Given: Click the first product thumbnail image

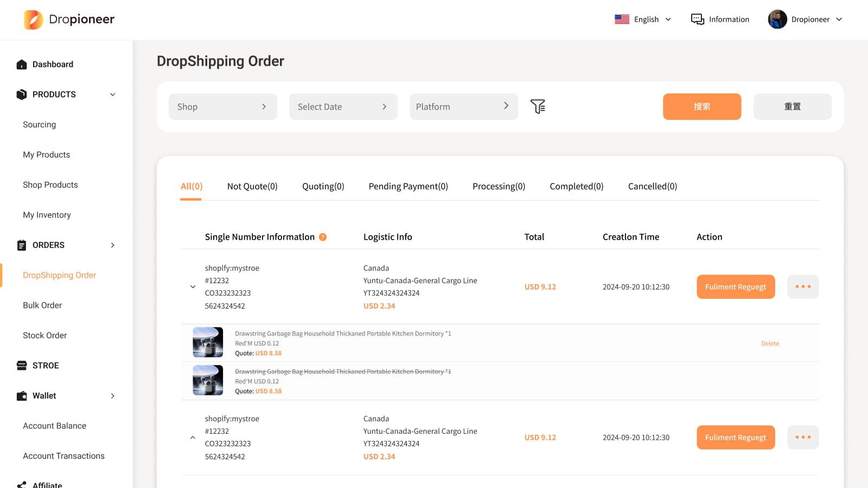Looking at the screenshot, I should coord(208,342).
